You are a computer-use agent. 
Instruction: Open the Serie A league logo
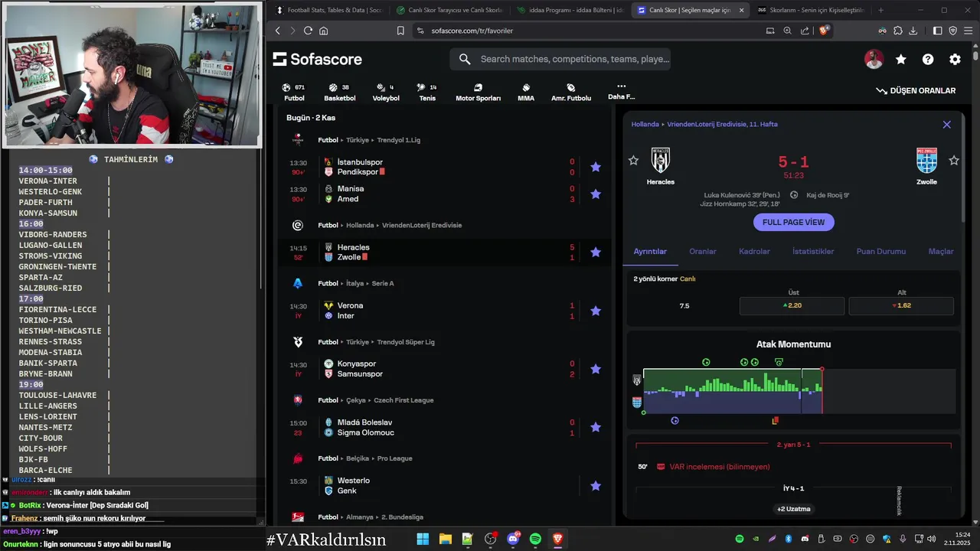[x=298, y=283]
